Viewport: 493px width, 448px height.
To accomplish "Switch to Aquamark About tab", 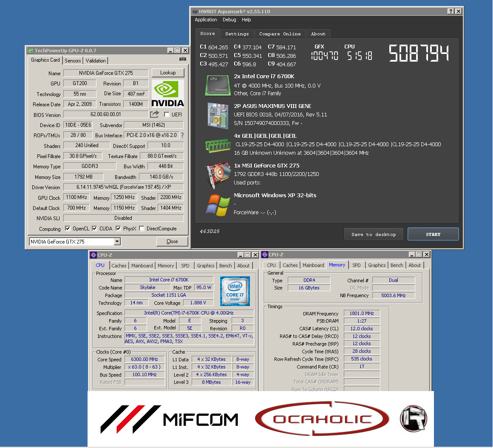I will (318, 34).
